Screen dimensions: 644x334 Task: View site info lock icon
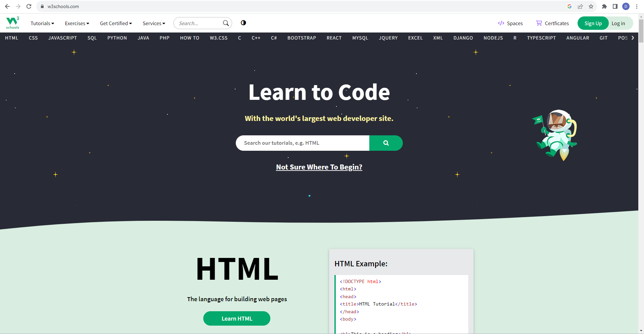point(42,6)
